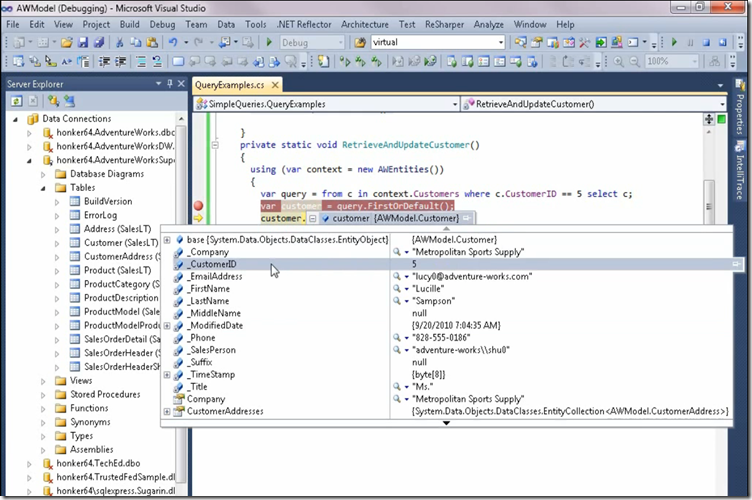Expand the base EntityObject node
Screen dimensions: 752x500
click(167, 240)
